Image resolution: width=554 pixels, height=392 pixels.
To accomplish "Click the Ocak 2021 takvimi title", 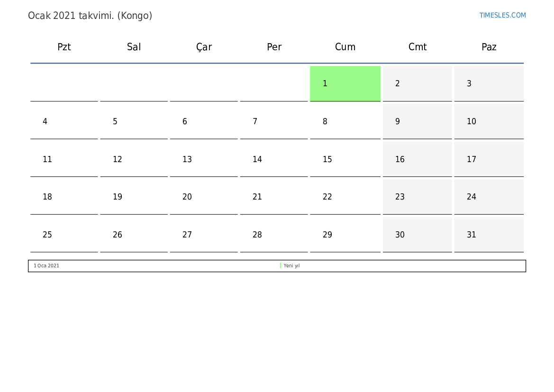I will point(90,16).
